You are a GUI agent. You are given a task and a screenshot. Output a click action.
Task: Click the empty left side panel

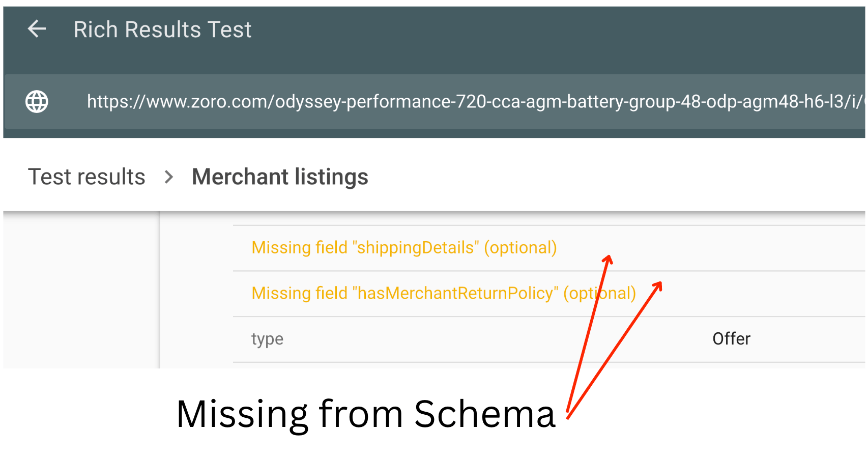tap(81, 290)
